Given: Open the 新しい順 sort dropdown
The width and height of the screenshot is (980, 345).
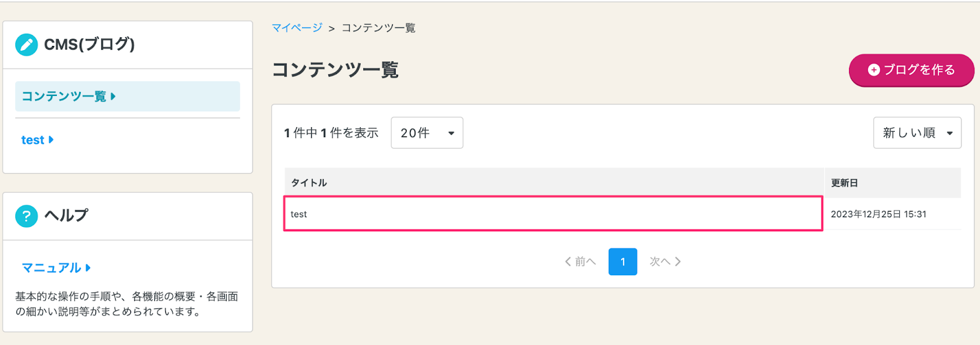Looking at the screenshot, I should point(917,133).
